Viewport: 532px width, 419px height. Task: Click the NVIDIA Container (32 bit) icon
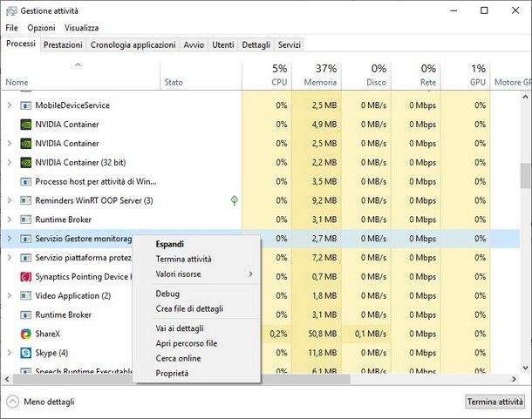26,162
